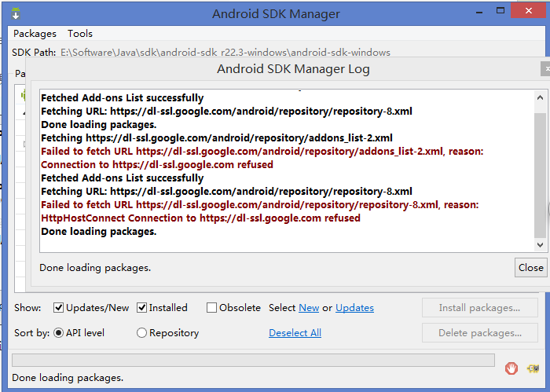Click the Close button in the log dialog

click(x=530, y=268)
